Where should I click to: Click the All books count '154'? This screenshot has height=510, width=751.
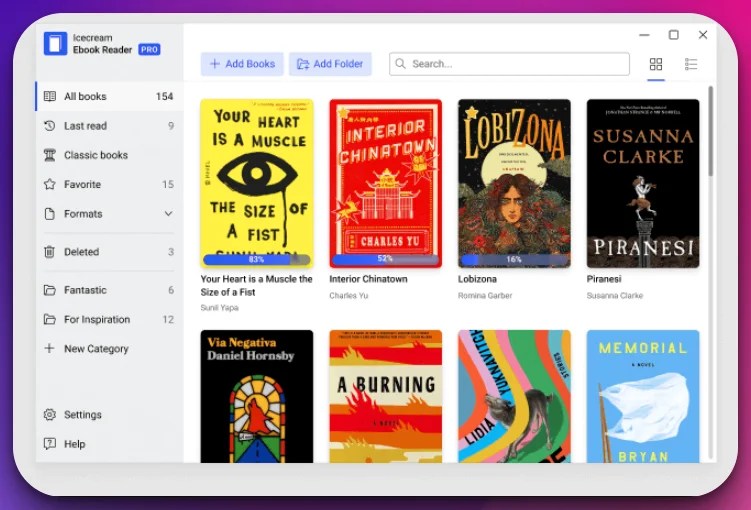click(x=164, y=96)
